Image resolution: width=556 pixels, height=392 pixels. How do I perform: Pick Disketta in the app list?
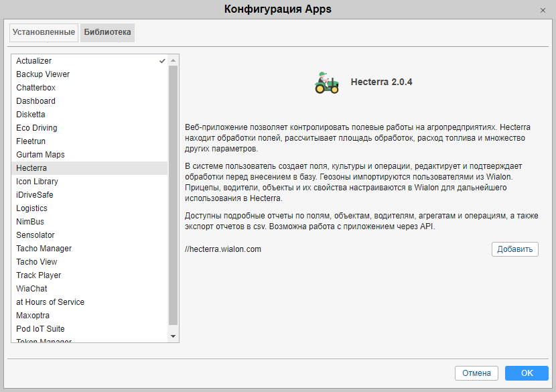89,115
